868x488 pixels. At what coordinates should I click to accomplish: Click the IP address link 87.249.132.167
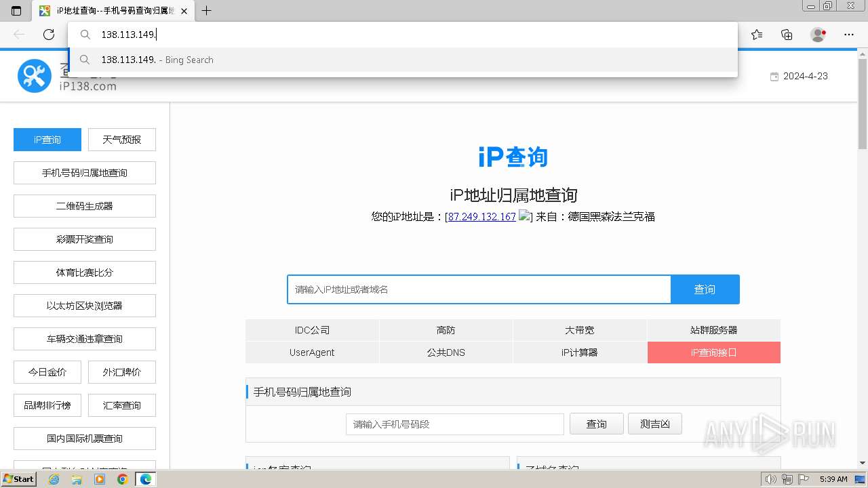click(x=481, y=217)
